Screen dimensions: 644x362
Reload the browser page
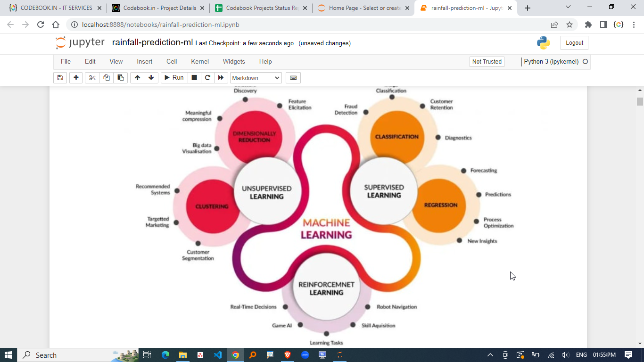[x=41, y=25]
